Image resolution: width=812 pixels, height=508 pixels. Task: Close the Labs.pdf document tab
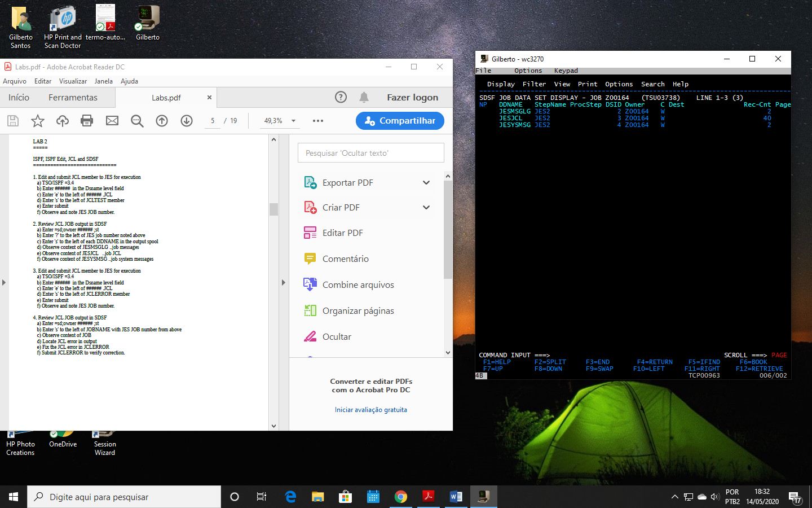(x=209, y=97)
